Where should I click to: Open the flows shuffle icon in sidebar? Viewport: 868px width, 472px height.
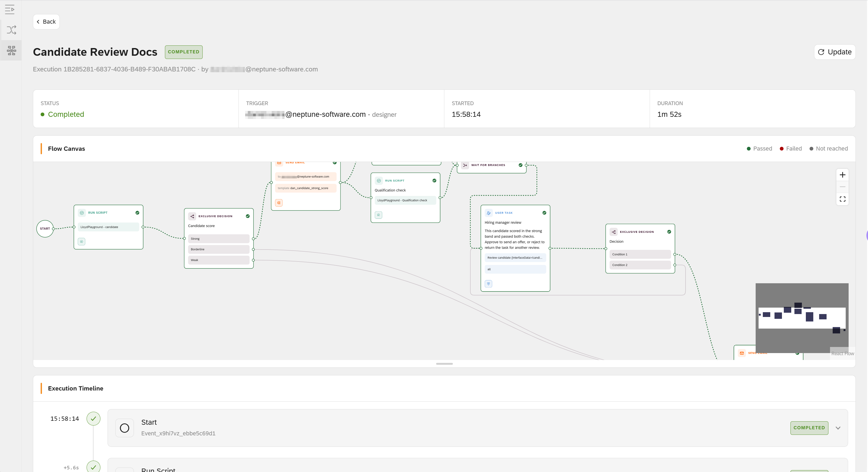coord(11,30)
